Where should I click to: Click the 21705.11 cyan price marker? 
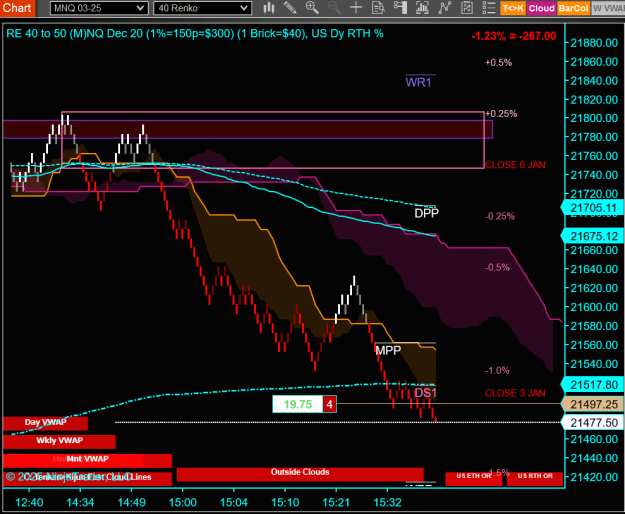pos(593,208)
